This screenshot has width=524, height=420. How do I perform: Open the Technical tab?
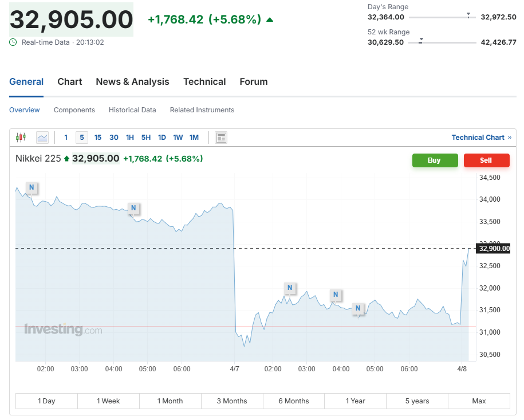[204, 82]
